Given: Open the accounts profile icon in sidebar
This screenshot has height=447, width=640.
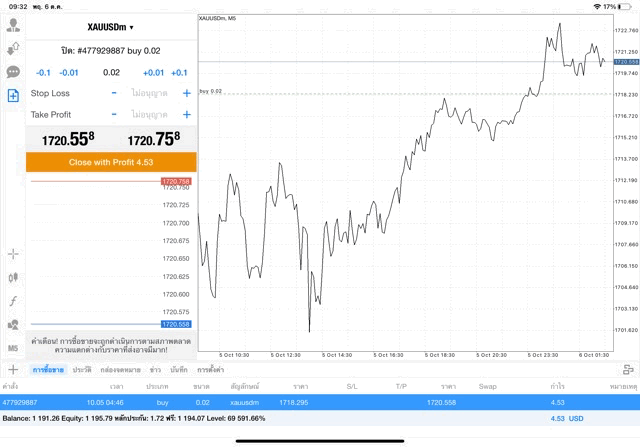Looking at the screenshot, I should [13, 25].
